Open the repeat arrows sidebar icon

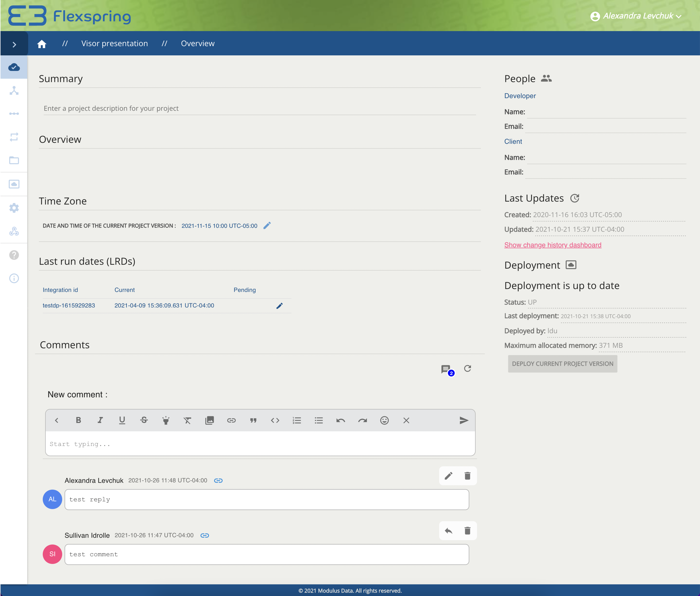point(14,137)
